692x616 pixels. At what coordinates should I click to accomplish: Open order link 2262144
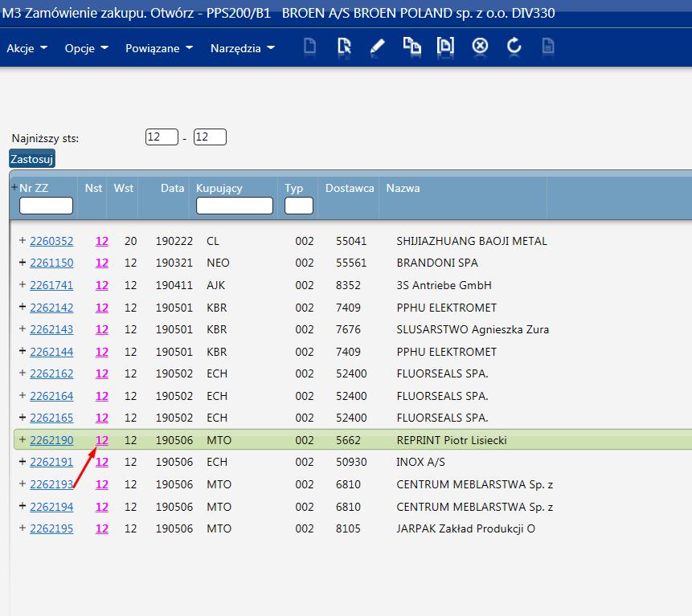point(51,352)
